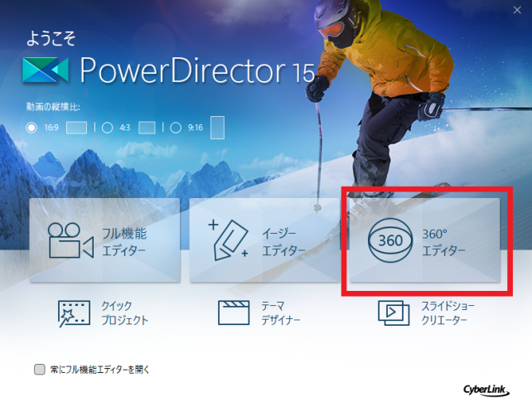The width and height of the screenshot is (532, 407).
Task: Open Quick Project magic wand icon
Action: coord(74,313)
